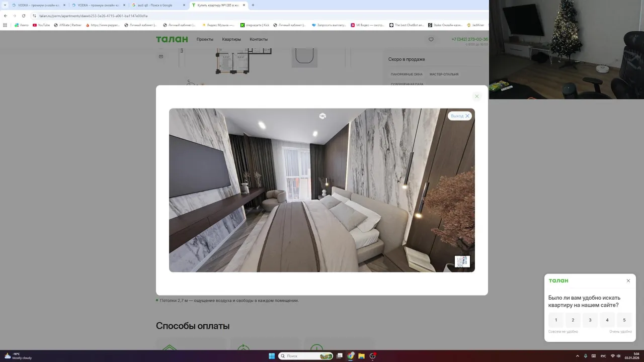Screen dimensions: 644x362
Task: Open the YouTube bookmark
Action: tap(41, 25)
